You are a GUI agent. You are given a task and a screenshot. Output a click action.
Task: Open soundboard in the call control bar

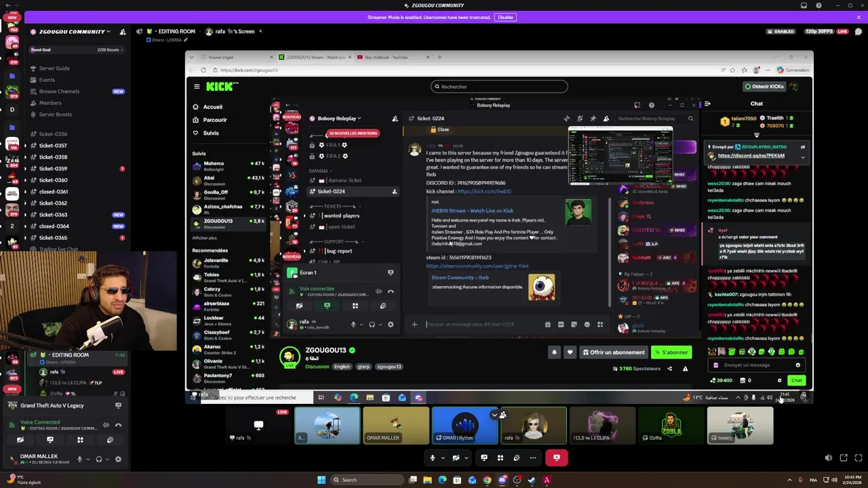tap(517, 457)
